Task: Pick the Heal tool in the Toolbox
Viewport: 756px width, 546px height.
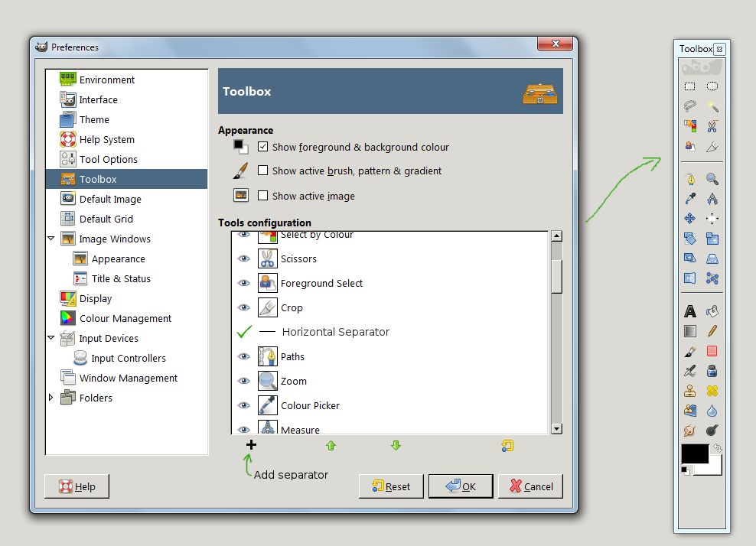Action: (x=712, y=391)
